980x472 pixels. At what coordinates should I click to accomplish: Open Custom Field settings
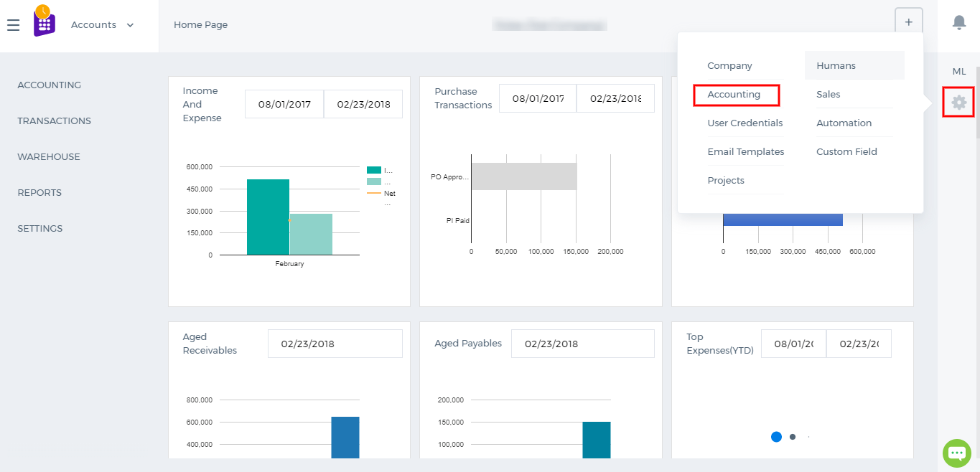pyautogui.click(x=846, y=152)
